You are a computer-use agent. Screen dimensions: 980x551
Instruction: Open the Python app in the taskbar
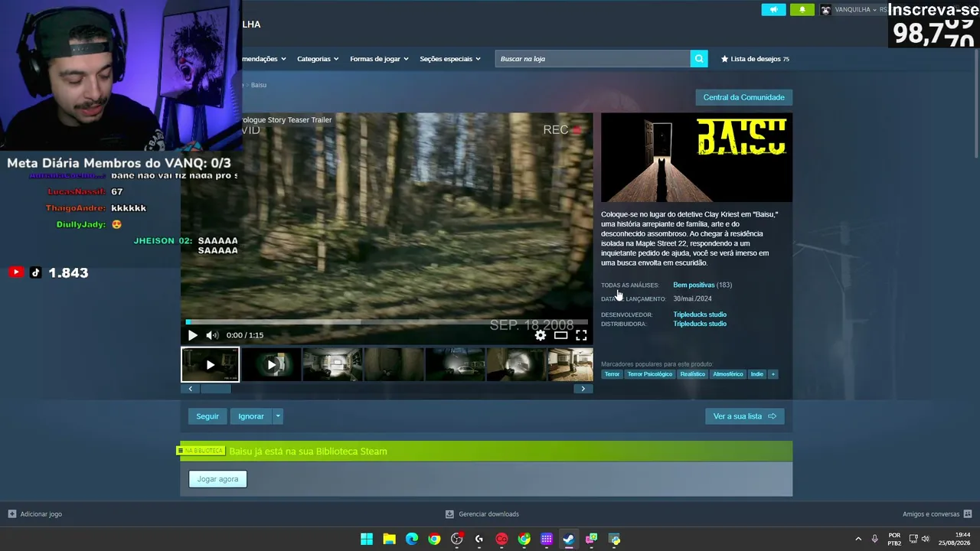click(614, 539)
